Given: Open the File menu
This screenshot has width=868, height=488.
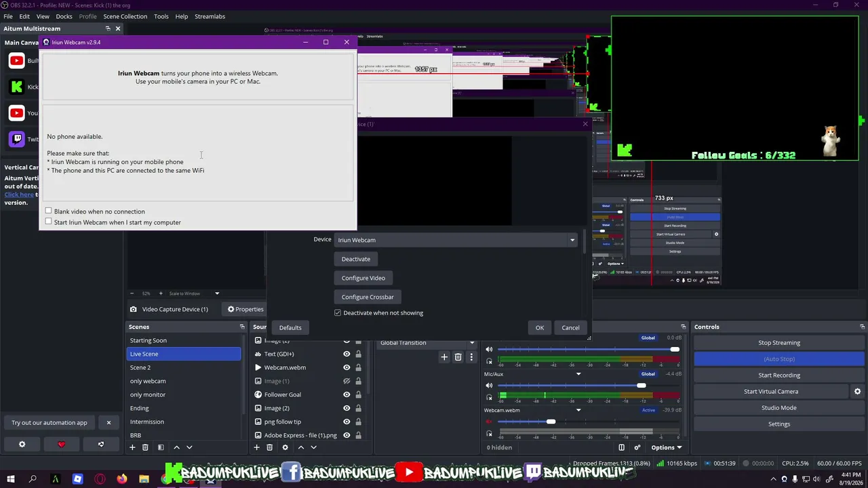Looking at the screenshot, I should 8,16.
